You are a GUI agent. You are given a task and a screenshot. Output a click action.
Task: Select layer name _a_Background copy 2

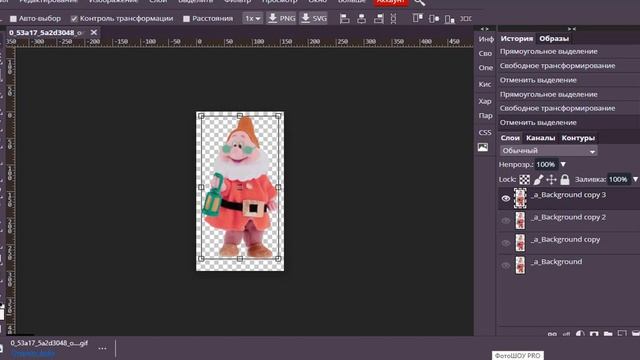[568, 217]
